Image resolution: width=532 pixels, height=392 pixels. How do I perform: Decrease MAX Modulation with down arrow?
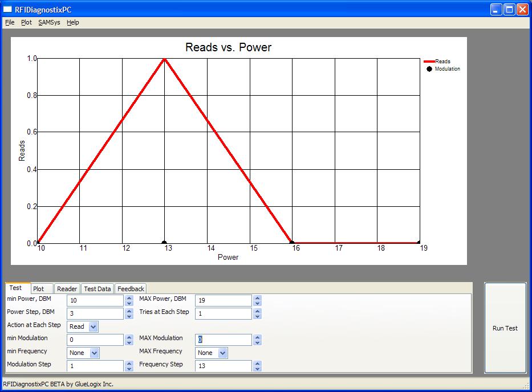click(x=257, y=342)
